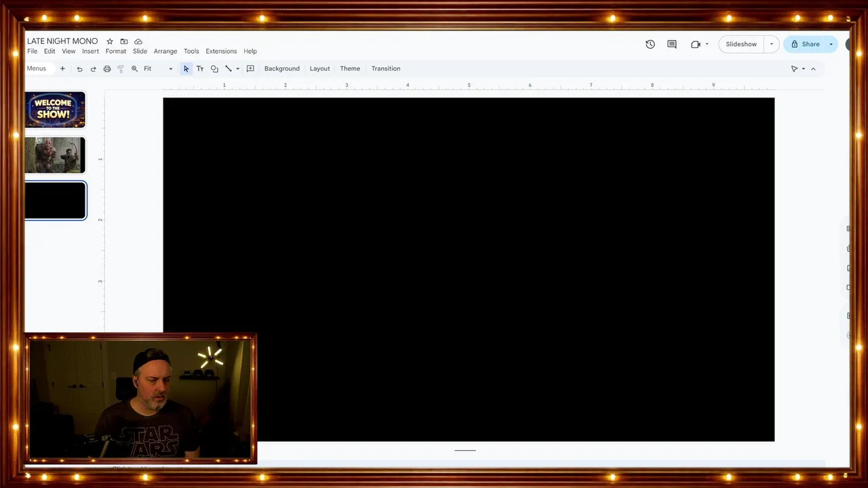Expand the Fit zoom level dropdown
This screenshot has height=488, width=868.
[x=171, y=68]
